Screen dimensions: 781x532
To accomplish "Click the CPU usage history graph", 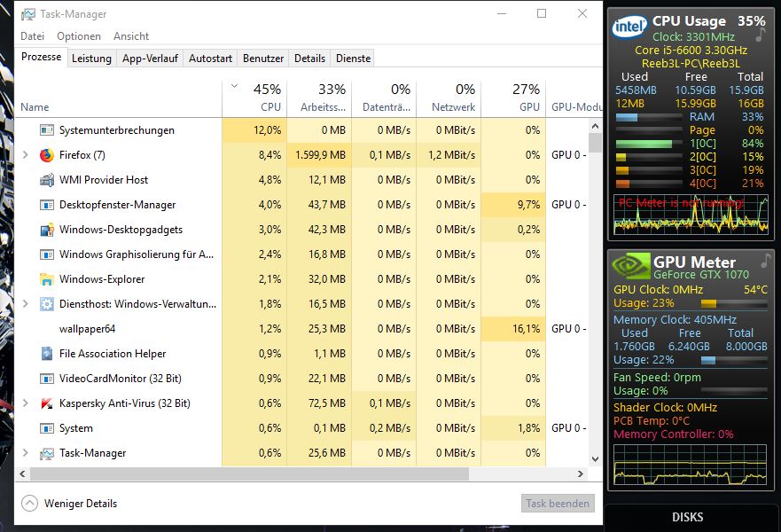I will (x=691, y=215).
